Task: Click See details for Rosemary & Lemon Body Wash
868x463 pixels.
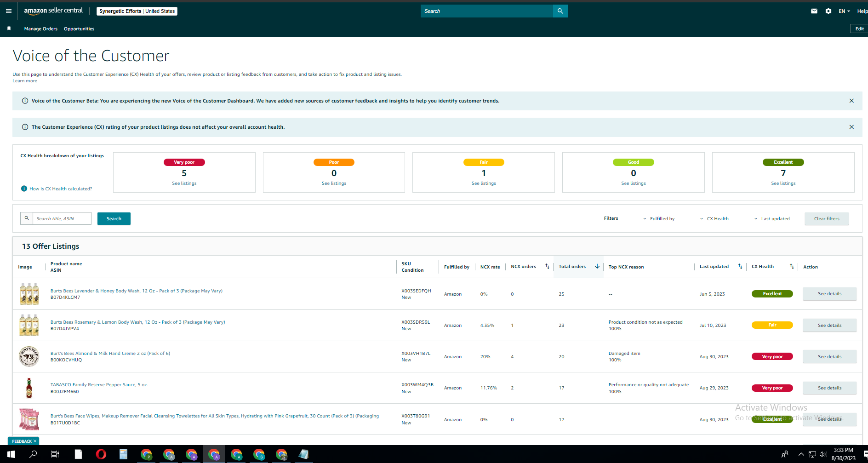Action: pos(830,325)
